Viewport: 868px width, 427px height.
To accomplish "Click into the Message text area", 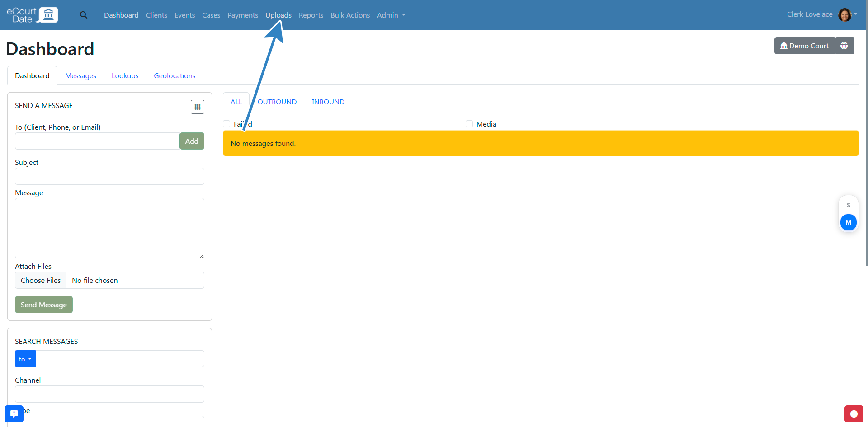I will pyautogui.click(x=109, y=228).
